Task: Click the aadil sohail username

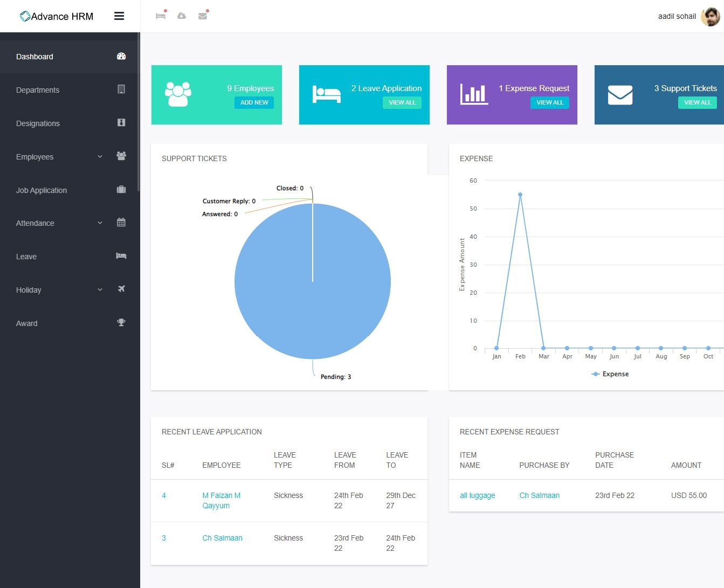Action: (677, 16)
